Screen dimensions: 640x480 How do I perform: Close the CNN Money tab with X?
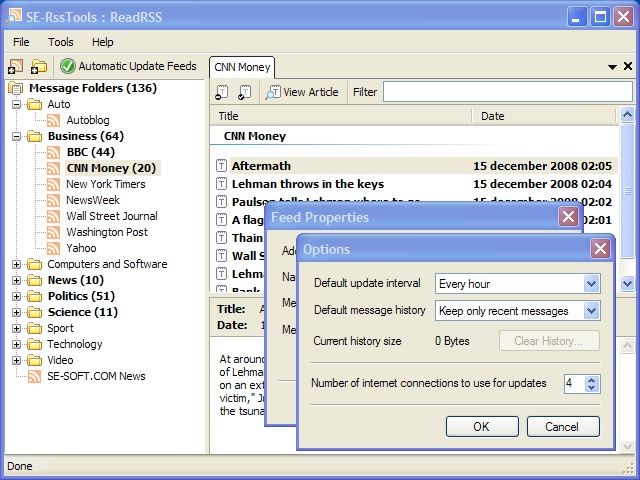628,66
